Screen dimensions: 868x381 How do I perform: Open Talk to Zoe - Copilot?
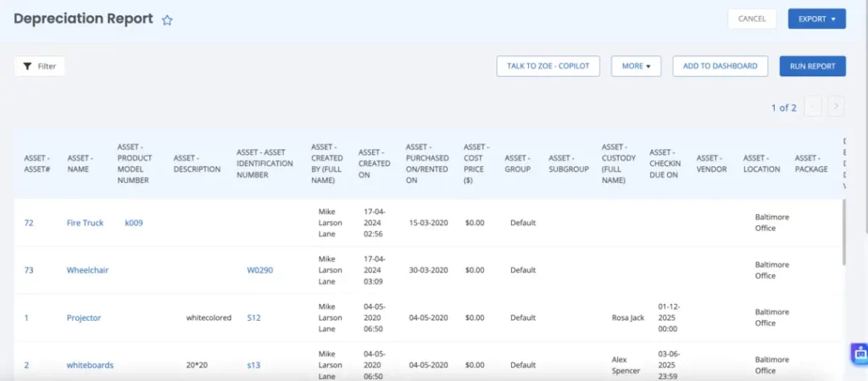coord(548,66)
